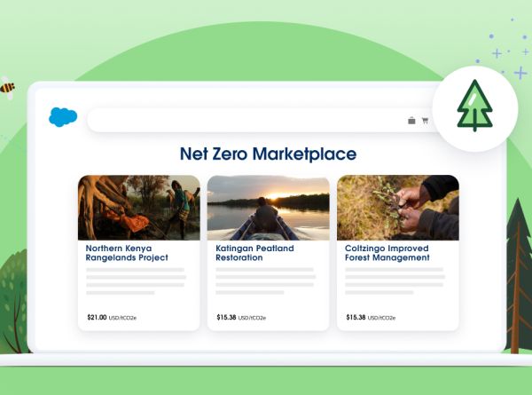The height and width of the screenshot is (395, 532).
Task: Click the Coltzingo card $15.38 price
Action: (x=371, y=318)
